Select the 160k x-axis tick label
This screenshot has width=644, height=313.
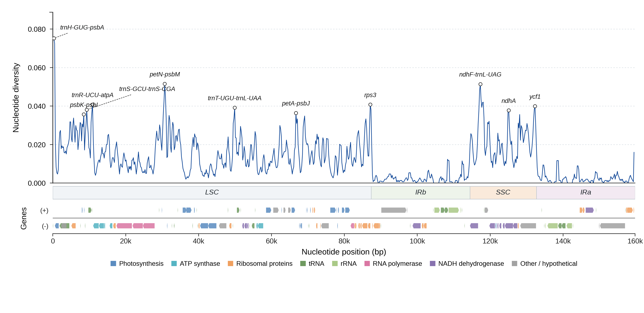tap(635, 241)
